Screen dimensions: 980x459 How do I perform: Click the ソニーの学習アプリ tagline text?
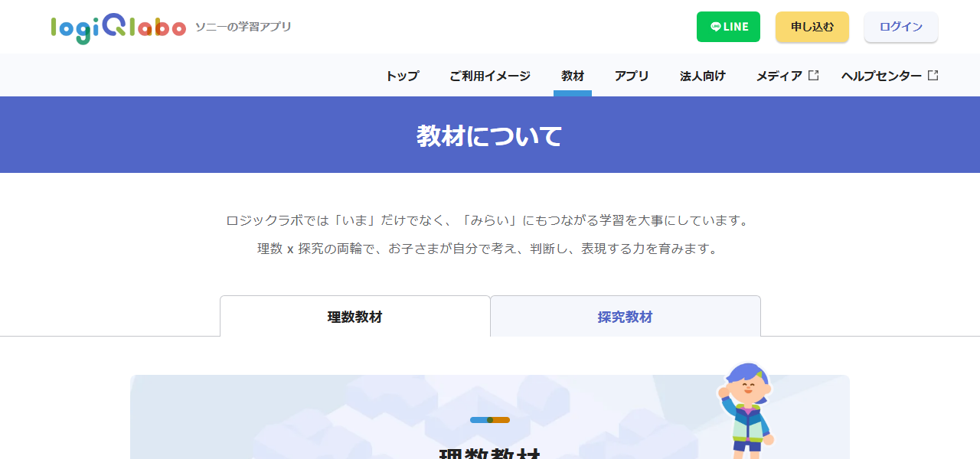pyautogui.click(x=243, y=27)
